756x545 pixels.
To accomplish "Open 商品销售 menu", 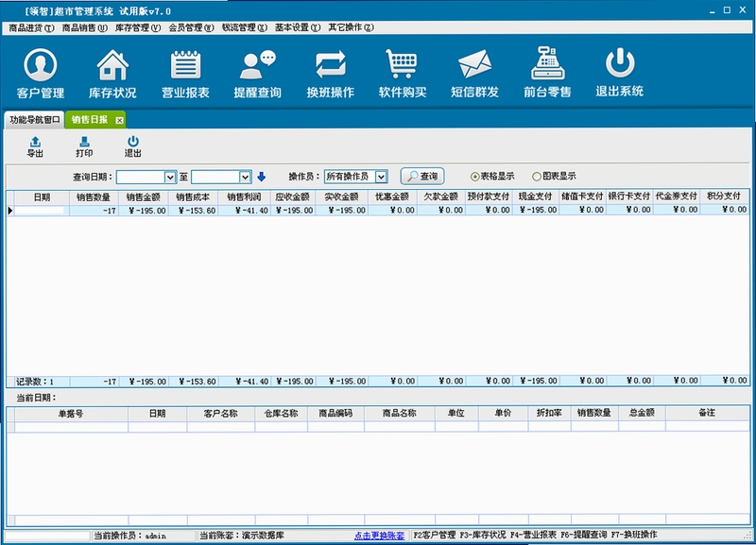I will click(84, 28).
